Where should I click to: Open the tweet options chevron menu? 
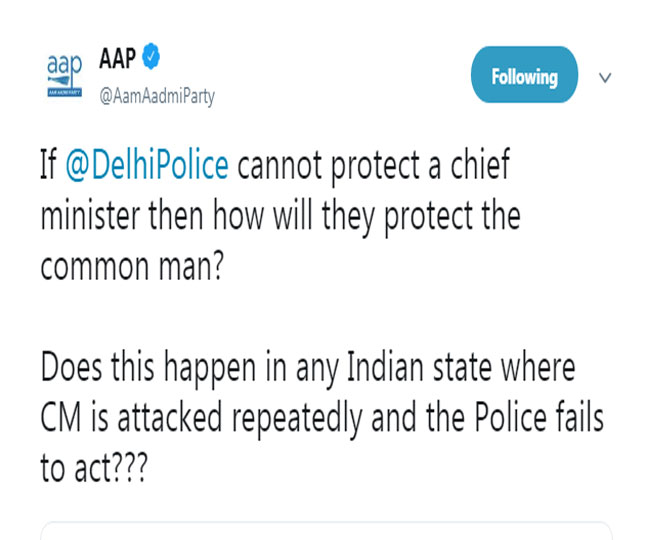[604, 76]
